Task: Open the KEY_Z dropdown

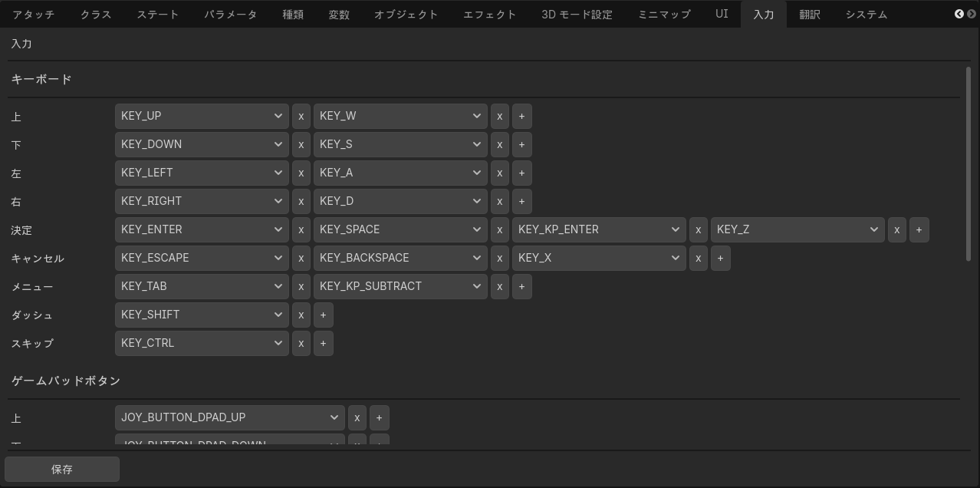Action: click(797, 229)
